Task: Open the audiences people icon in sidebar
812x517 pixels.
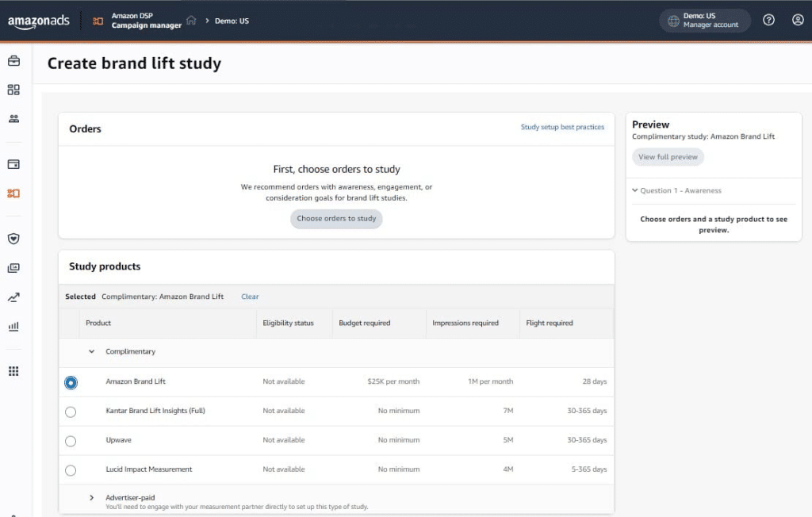Action: point(14,119)
